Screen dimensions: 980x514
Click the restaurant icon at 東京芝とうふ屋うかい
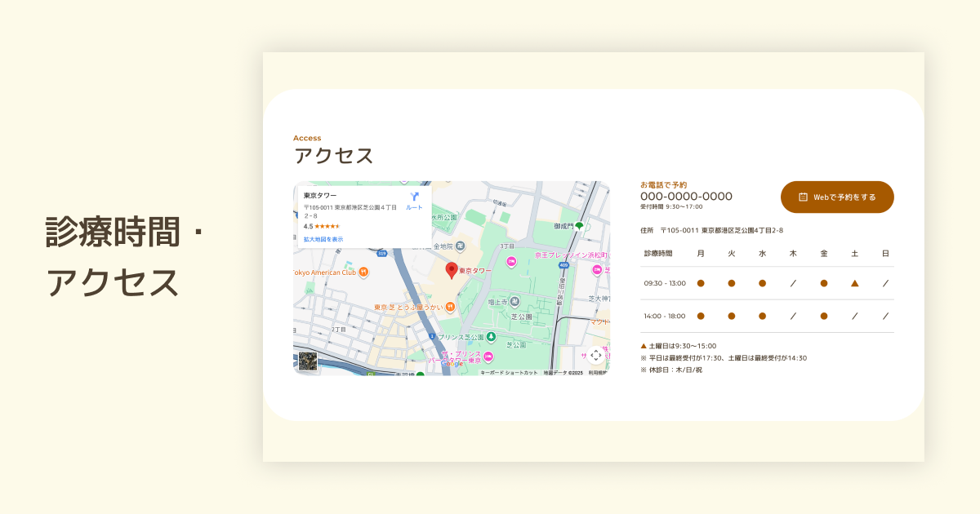[450, 306]
